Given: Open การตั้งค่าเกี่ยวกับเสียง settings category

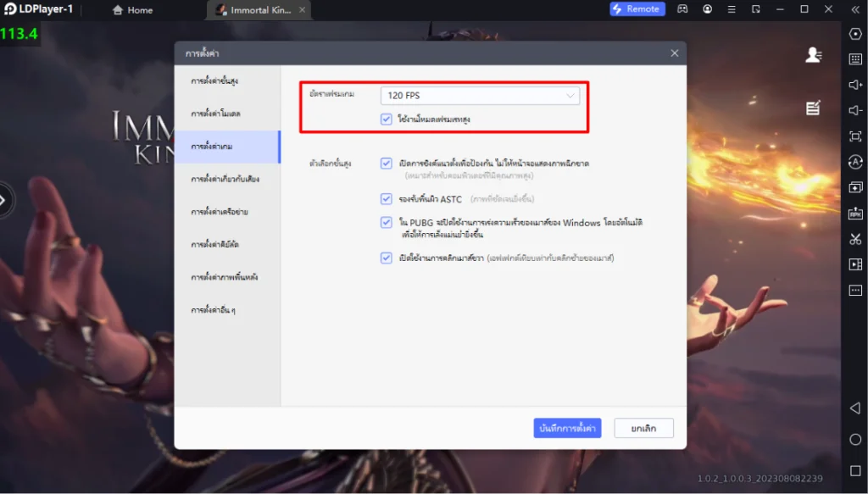Looking at the screenshot, I should (x=227, y=180).
